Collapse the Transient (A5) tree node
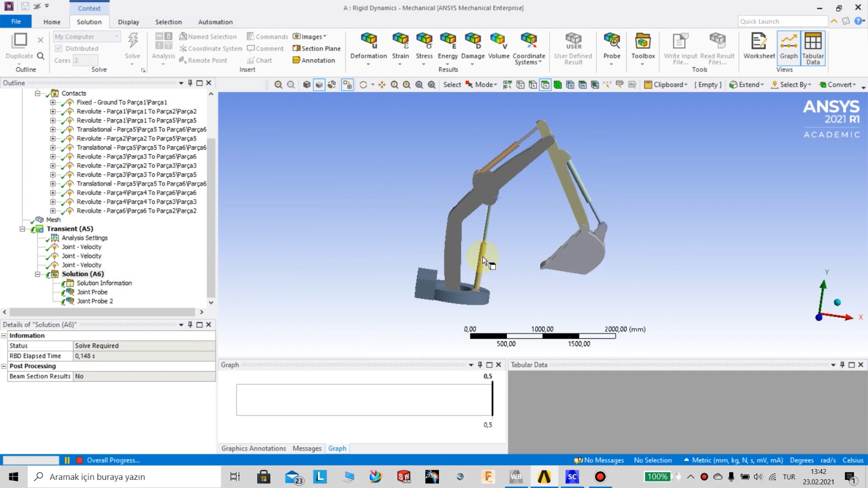The image size is (868, 488). pos(22,229)
